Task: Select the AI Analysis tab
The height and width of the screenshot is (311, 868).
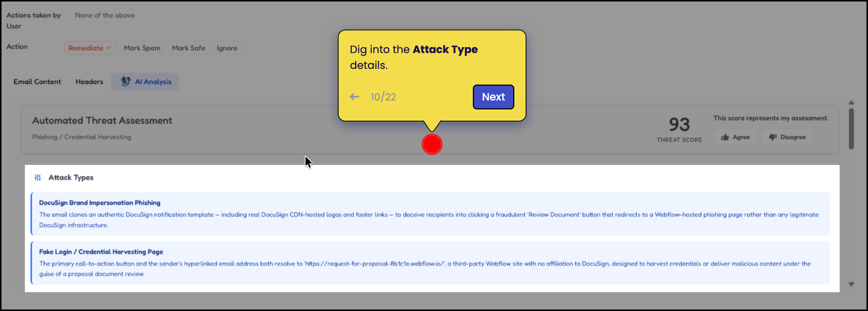Action: 145,82
